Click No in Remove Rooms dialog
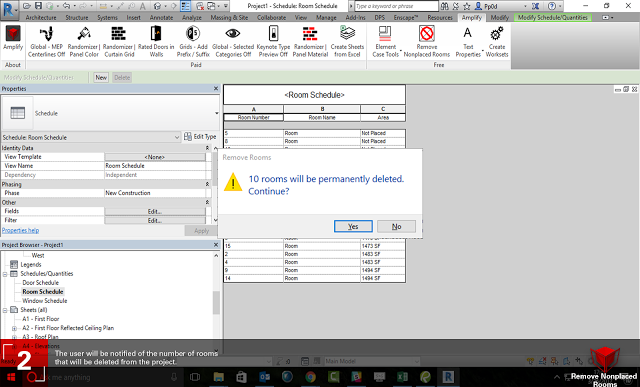 pos(396,226)
